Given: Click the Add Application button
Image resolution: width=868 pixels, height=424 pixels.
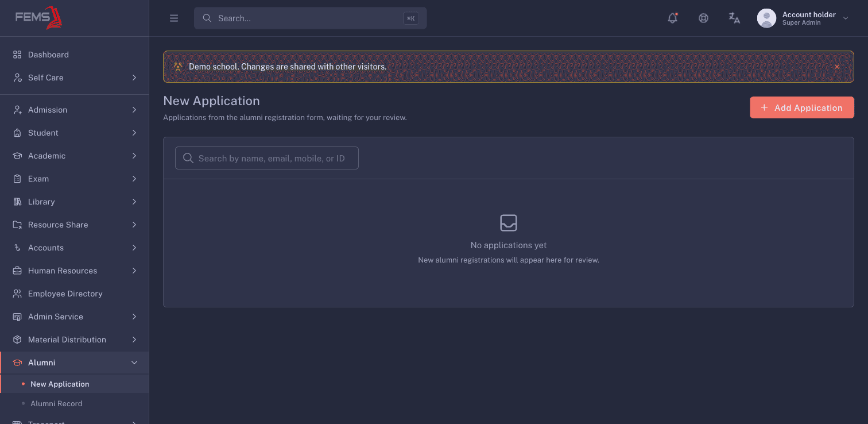Looking at the screenshot, I should [802, 107].
